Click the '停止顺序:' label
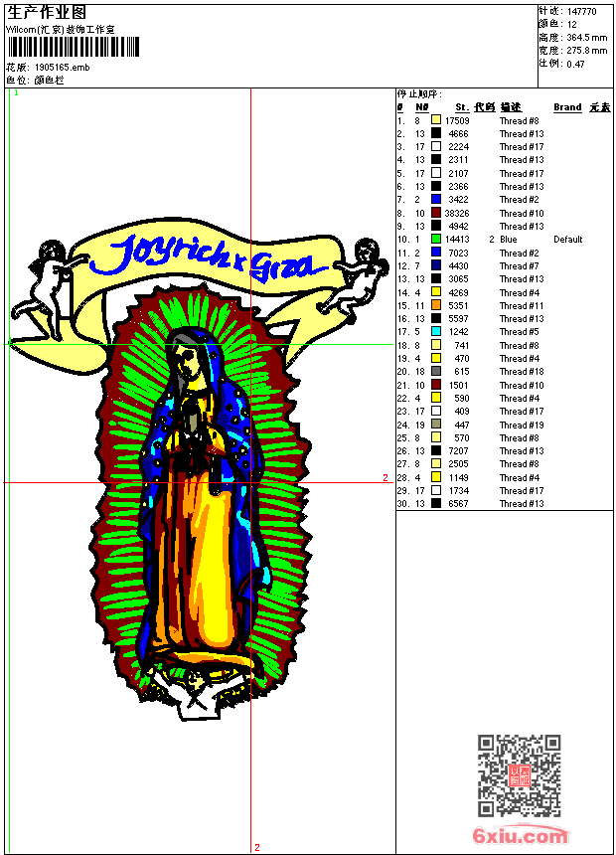The width and height of the screenshot is (616, 855). (x=419, y=93)
